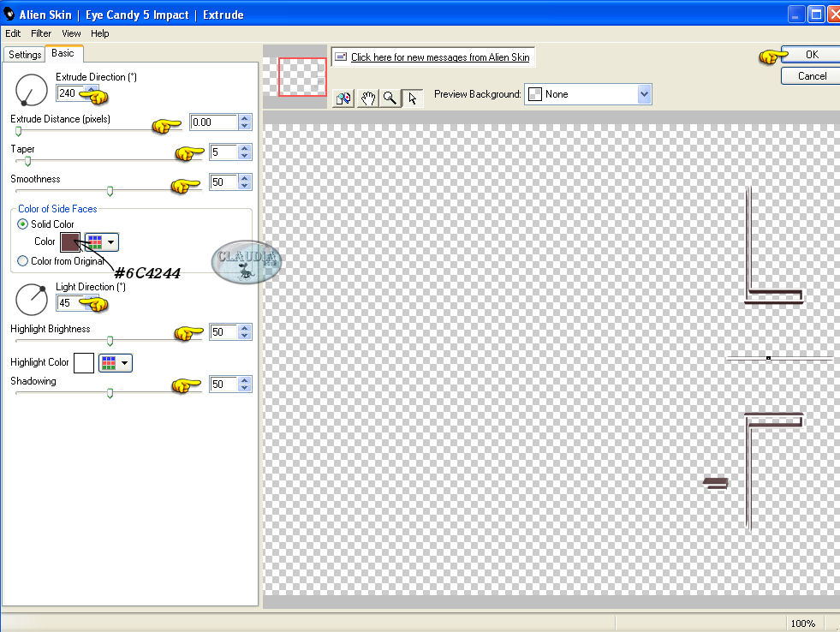The width and height of the screenshot is (840, 632).
Task: Click the Shadowing value field
Action: click(223, 384)
